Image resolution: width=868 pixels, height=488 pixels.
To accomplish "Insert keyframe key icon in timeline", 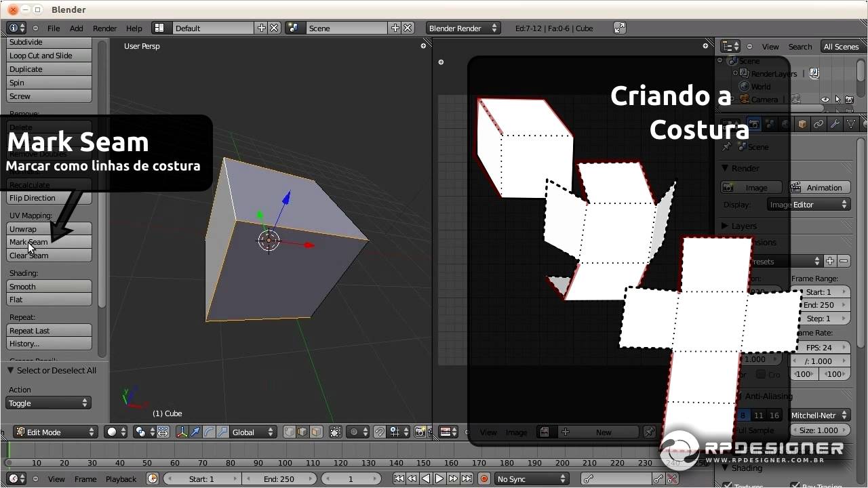I will coord(658,479).
